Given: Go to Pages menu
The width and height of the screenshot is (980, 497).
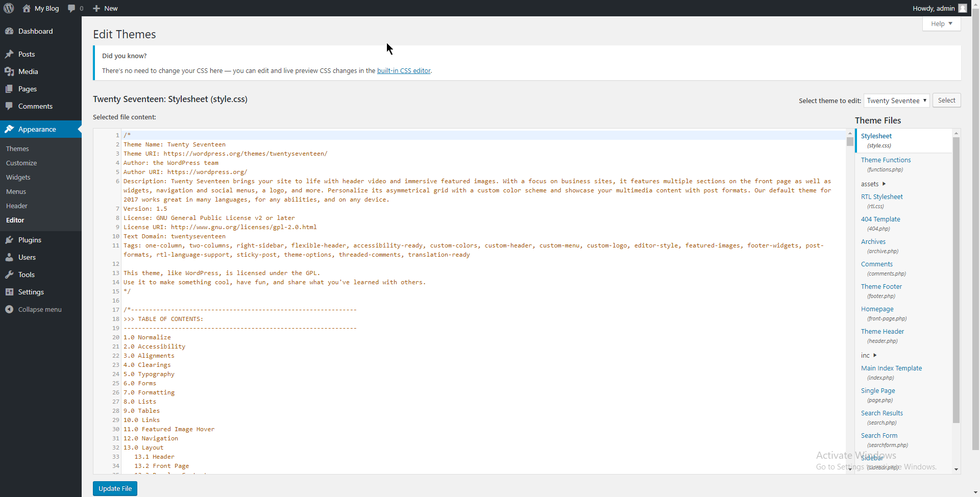Looking at the screenshot, I should pyautogui.click(x=41, y=89).
